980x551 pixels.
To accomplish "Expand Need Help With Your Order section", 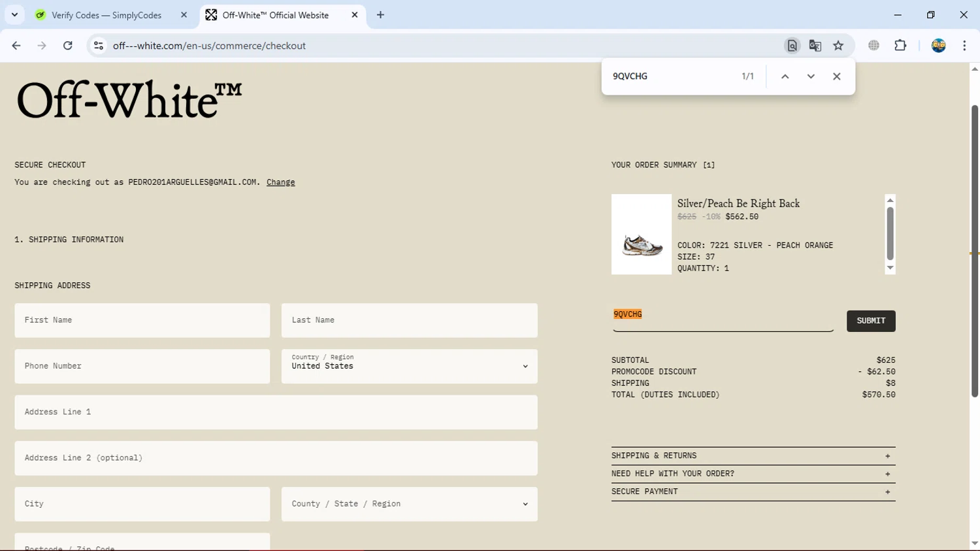I will pos(753,474).
